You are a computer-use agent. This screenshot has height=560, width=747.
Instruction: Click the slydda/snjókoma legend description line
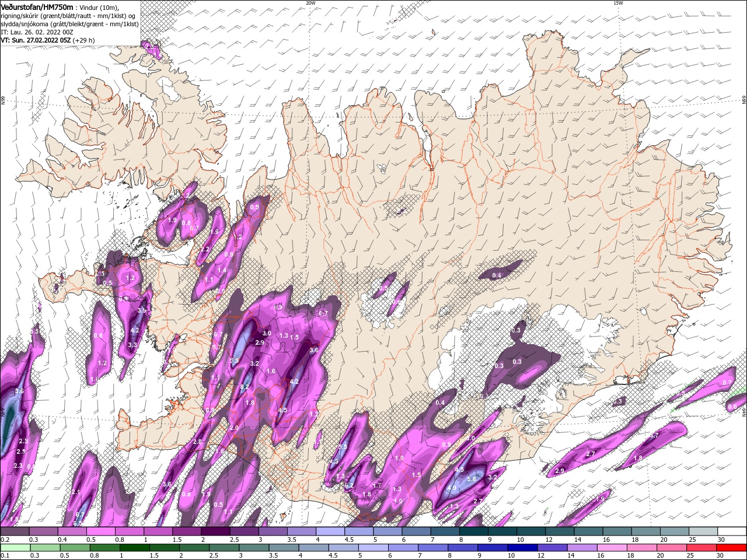tap(69, 24)
